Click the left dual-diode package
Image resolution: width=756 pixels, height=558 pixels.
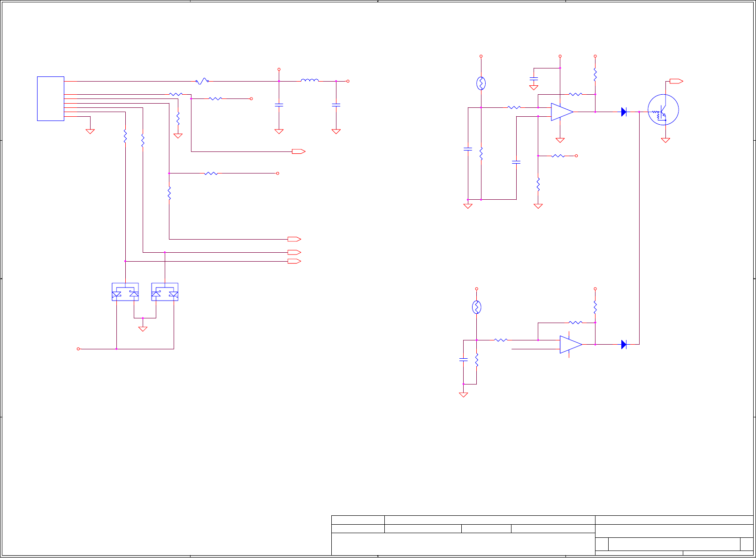125,292
